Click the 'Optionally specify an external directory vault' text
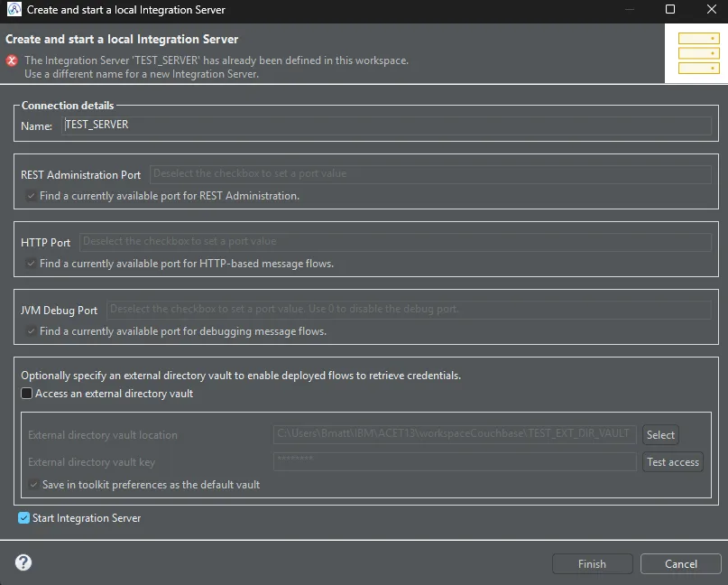This screenshot has height=585, width=728. click(x=241, y=376)
